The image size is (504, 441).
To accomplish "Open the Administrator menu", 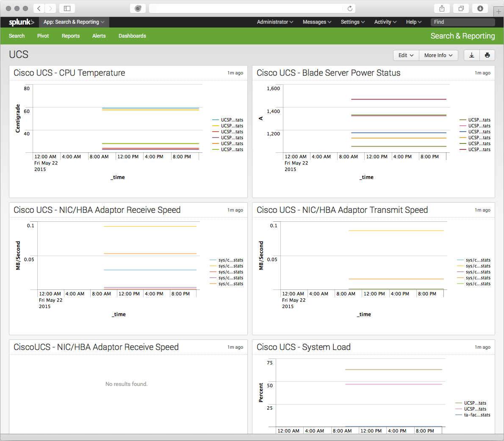I will click(x=275, y=22).
